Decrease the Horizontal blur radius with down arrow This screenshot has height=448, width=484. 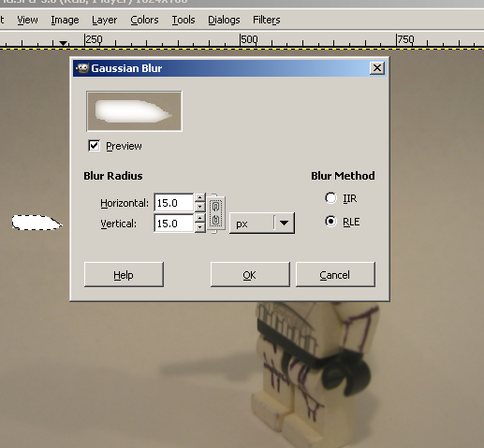click(199, 207)
